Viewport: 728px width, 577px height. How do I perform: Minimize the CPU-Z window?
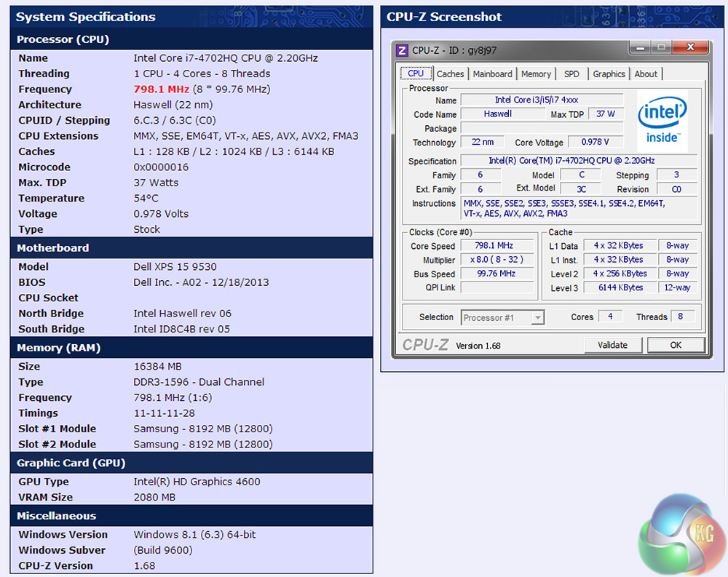coord(640,48)
